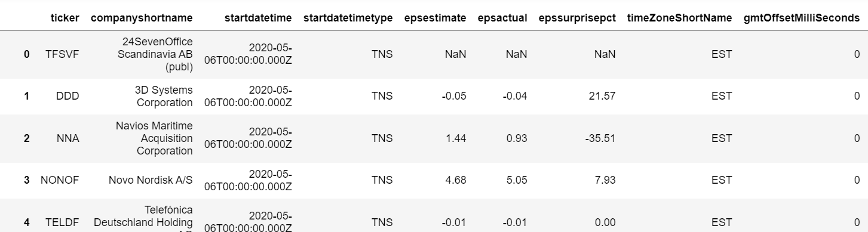Select the NONOF ticker cell
Viewport: 868px width, 232px height.
click(x=60, y=180)
